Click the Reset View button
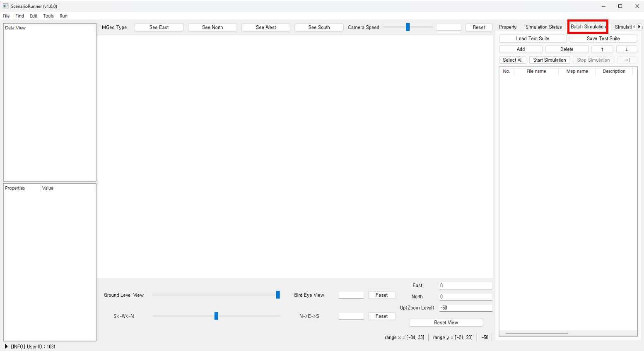 tap(446, 322)
